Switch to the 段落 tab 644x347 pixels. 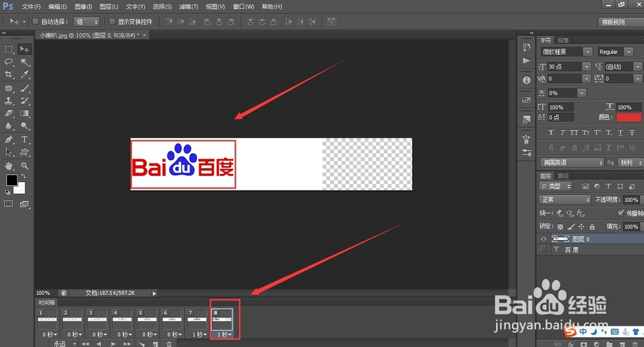[x=563, y=41]
